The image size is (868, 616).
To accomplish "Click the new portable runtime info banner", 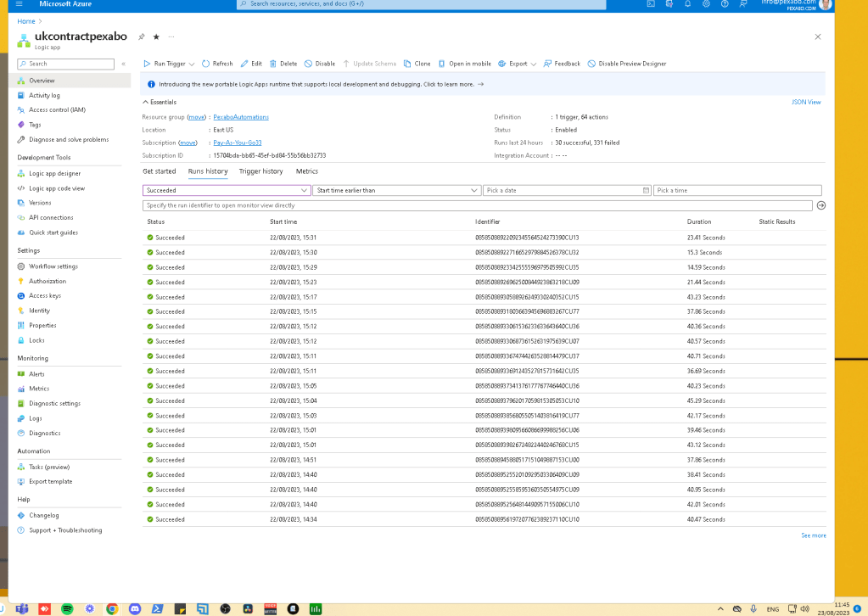I will point(484,85).
